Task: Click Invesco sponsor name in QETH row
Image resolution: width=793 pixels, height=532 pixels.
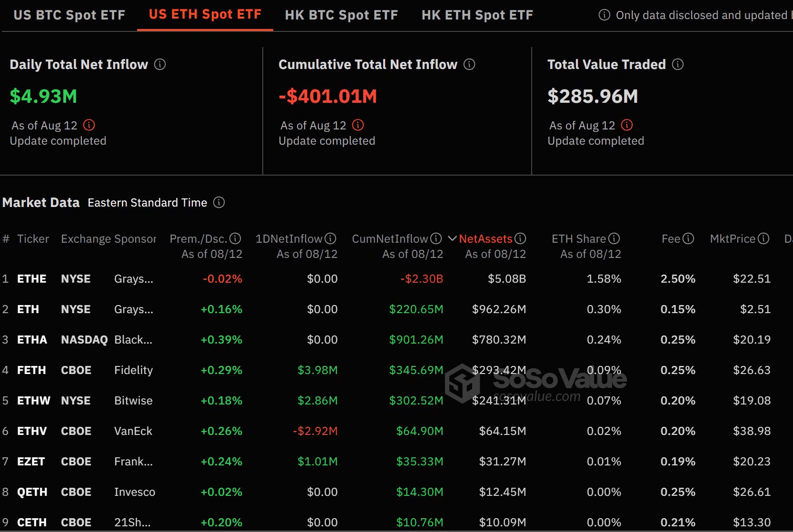Action: point(135,492)
